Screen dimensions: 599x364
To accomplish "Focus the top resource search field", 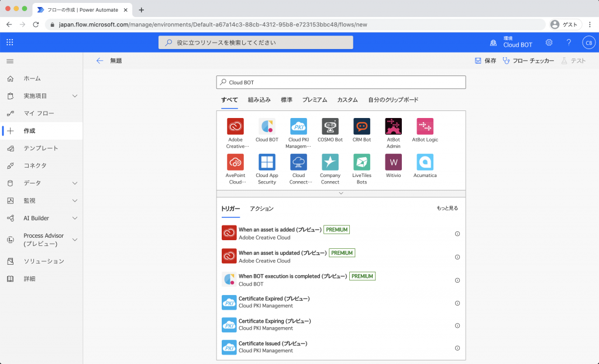I will [256, 42].
